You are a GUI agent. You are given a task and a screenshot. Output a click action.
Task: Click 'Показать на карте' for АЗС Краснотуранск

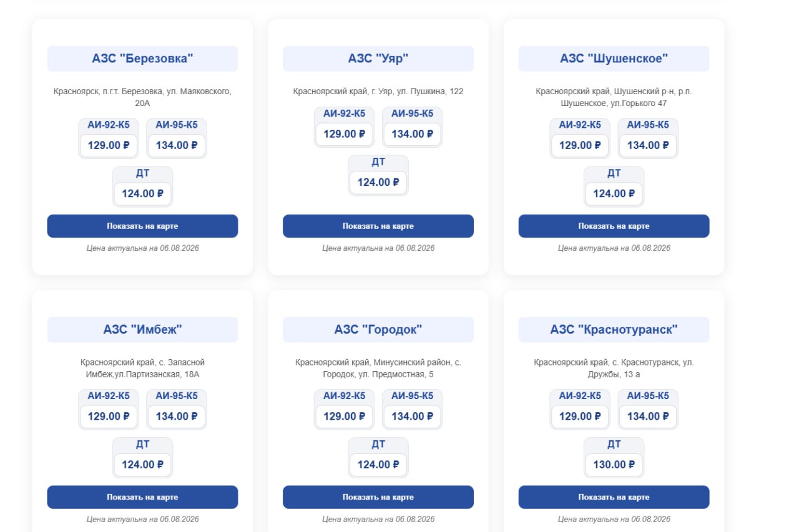tap(614, 497)
